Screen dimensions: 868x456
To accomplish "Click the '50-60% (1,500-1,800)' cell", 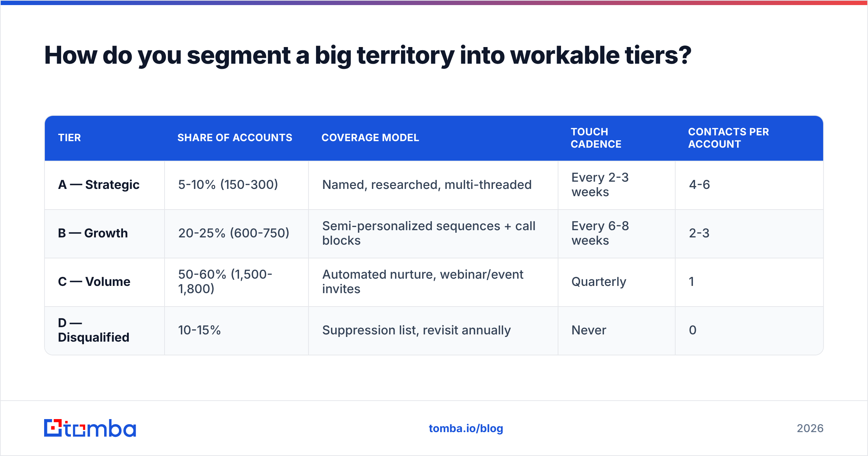I will click(x=237, y=282).
